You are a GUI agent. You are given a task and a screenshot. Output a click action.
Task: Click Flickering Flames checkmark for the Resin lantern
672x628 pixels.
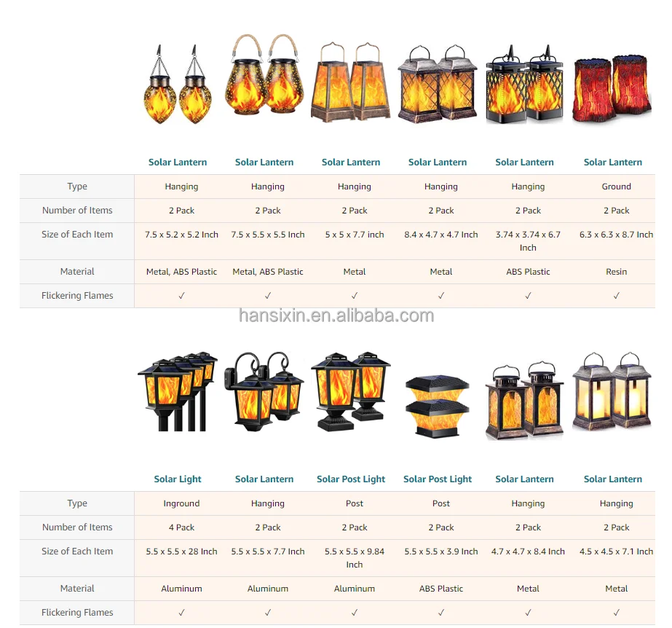tap(616, 296)
